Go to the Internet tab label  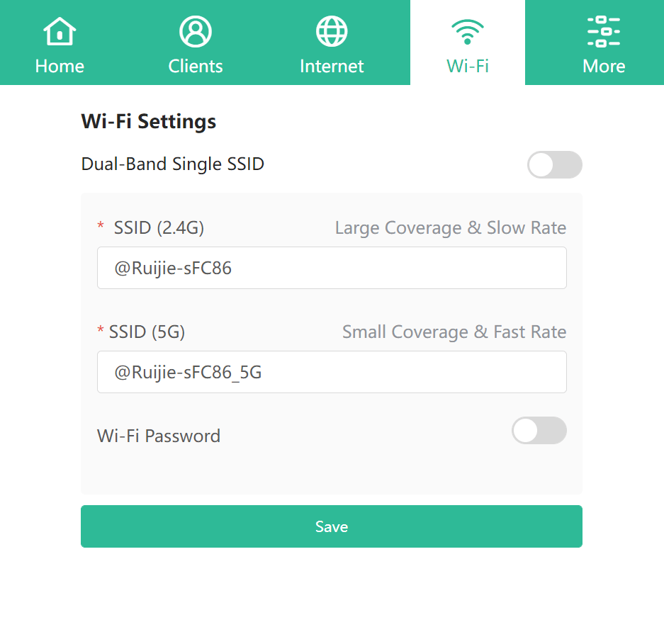coord(332,67)
